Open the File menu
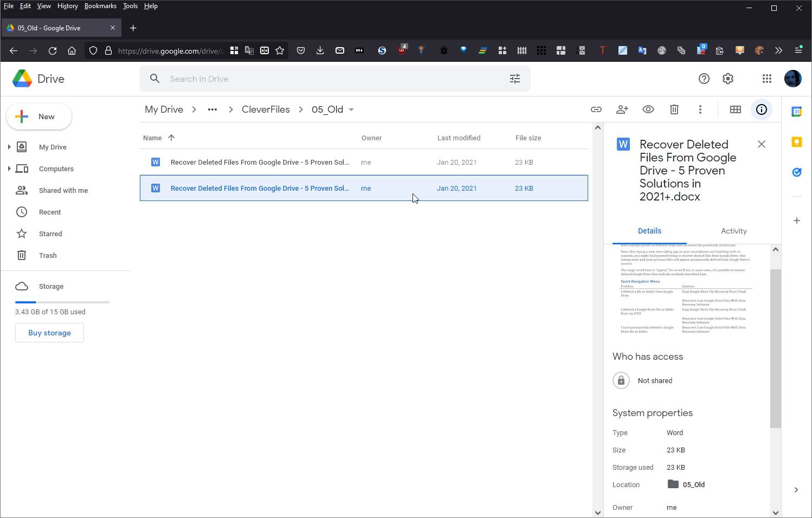Viewport: 812px width, 518px height. coord(9,6)
